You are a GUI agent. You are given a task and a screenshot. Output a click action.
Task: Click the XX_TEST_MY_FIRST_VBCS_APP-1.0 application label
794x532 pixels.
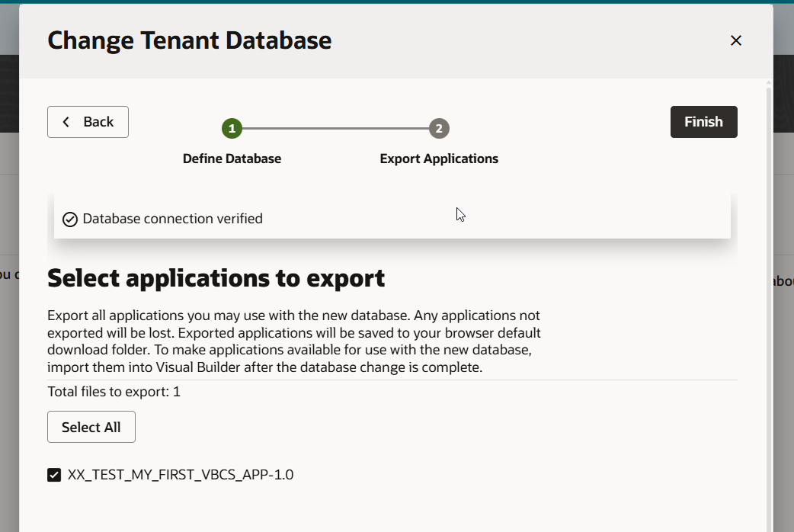coord(181,475)
